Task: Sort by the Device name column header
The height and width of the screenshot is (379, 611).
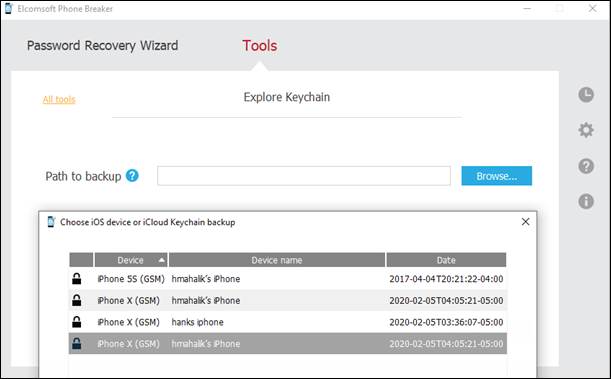Action: point(277,260)
